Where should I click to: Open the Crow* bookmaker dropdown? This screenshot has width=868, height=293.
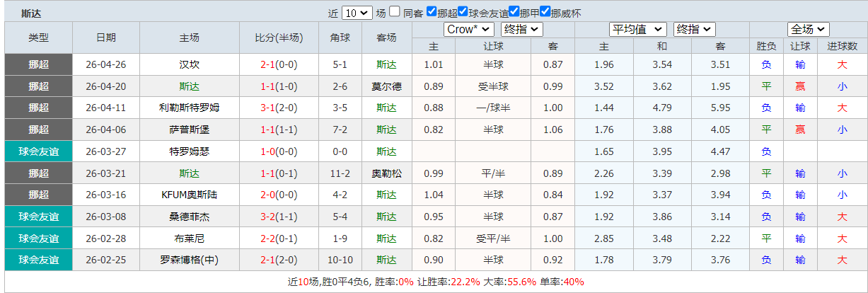(470, 30)
